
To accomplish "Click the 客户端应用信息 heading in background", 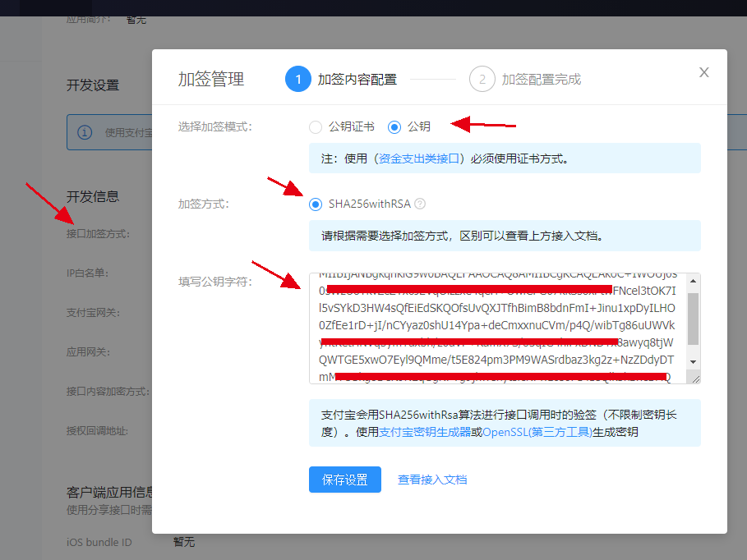I will tap(109, 492).
